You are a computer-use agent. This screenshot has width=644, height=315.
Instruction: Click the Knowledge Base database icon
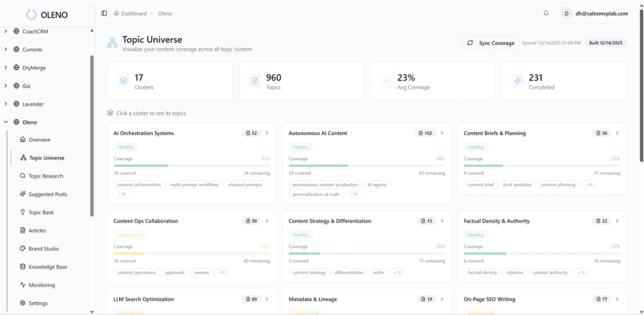pos(23,267)
